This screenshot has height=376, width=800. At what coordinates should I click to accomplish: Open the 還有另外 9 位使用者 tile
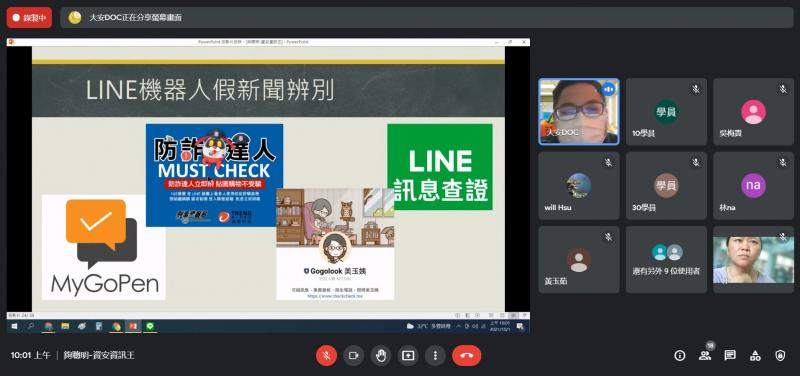pos(666,260)
